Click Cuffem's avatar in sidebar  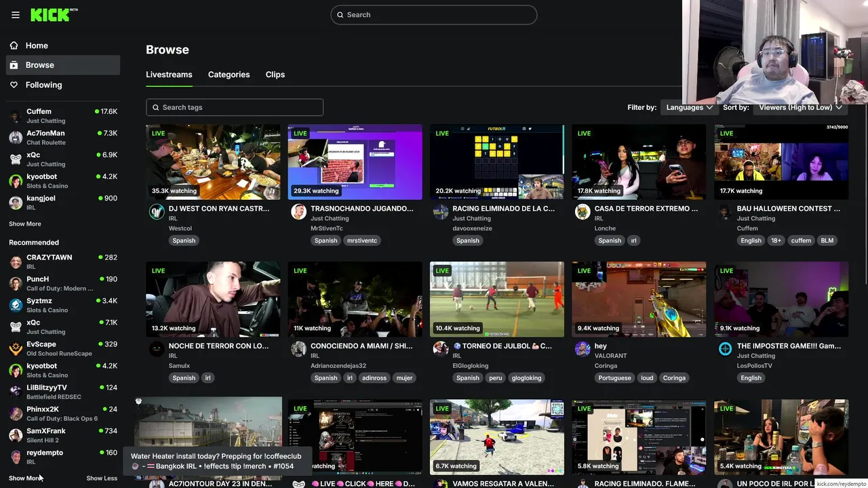[16, 116]
